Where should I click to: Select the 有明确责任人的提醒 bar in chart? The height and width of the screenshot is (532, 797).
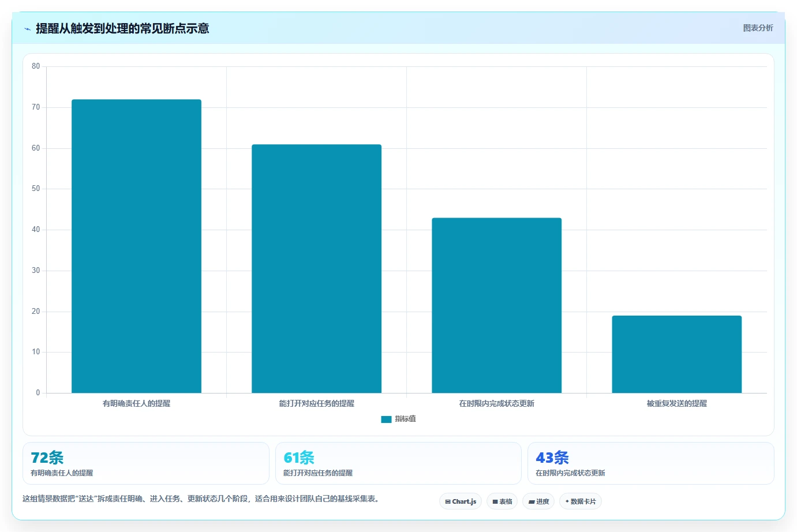coord(136,246)
